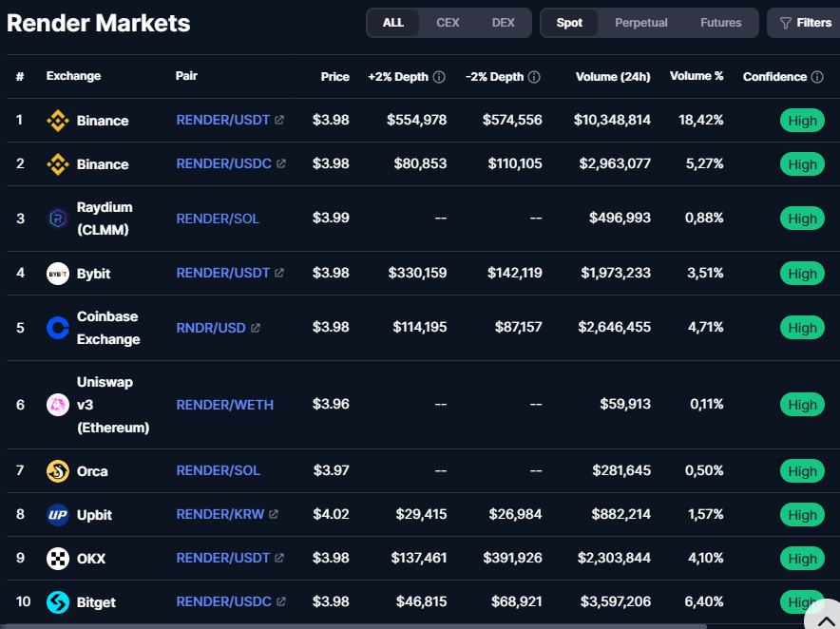The width and height of the screenshot is (840, 629).
Task: Click the Coinbase Exchange name
Action: [108, 328]
